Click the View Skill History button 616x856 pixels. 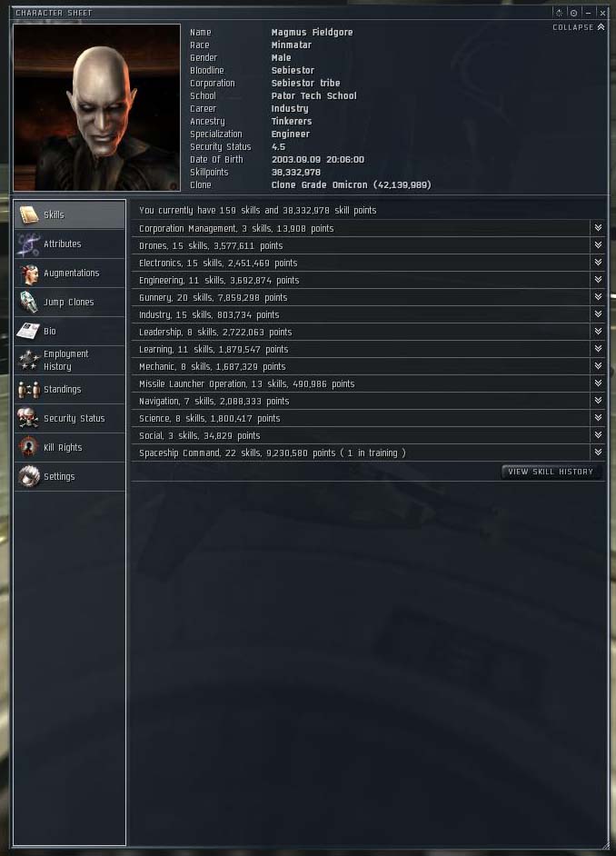coord(551,472)
